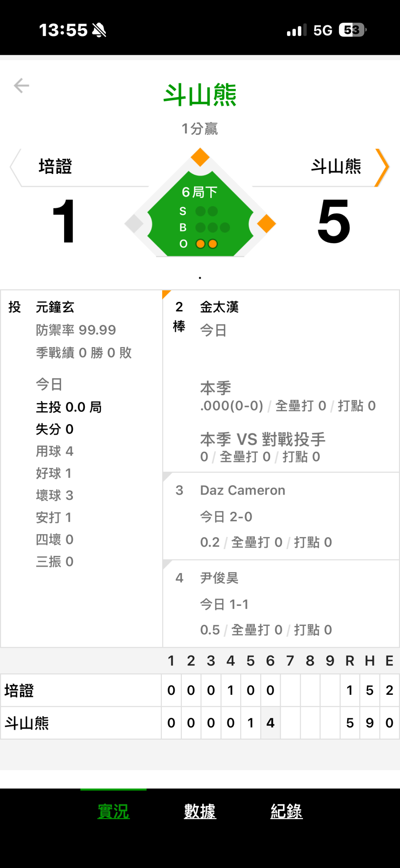Tap the battery indicator icon
Screen dimensions: 400x868
[x=352, y=30]
